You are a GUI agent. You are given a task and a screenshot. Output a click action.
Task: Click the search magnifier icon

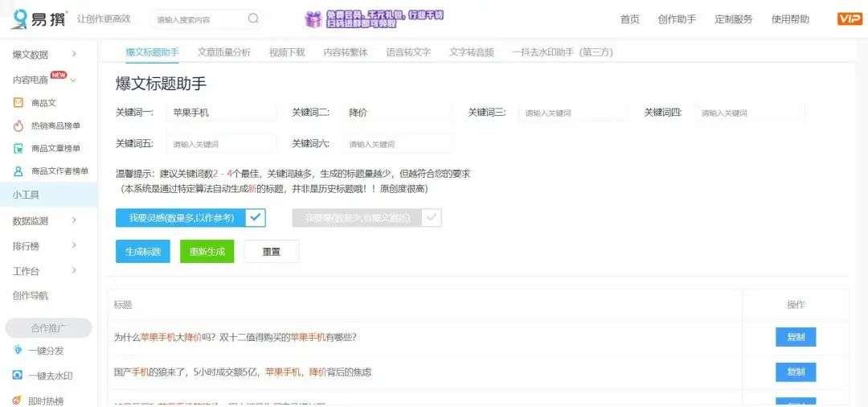[x=253, y=18]
